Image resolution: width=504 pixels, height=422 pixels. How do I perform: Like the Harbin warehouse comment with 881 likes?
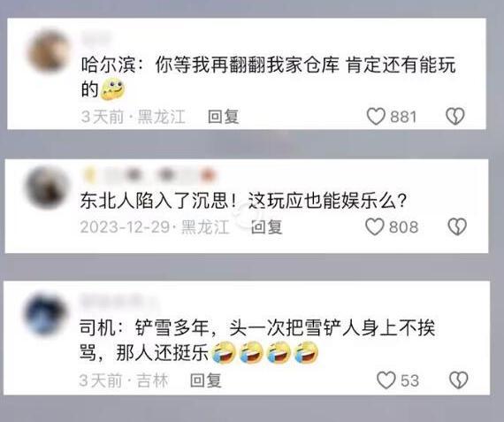tap(376, 116)
